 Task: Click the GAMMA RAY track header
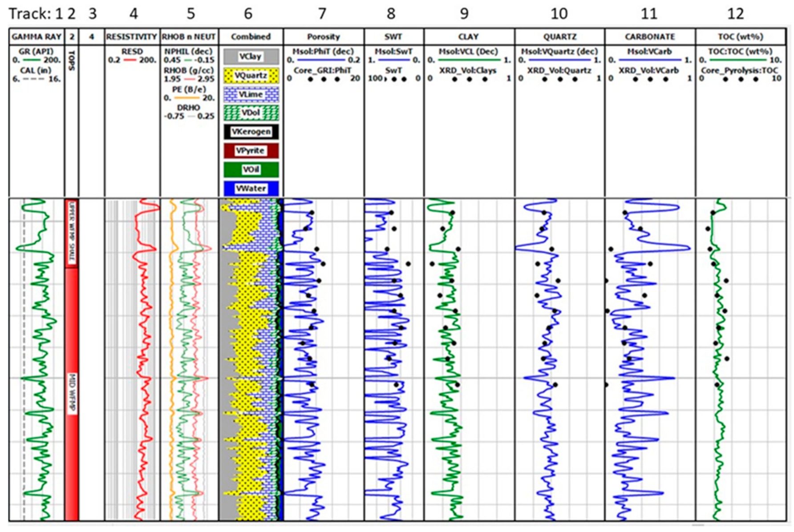[36, 36]
